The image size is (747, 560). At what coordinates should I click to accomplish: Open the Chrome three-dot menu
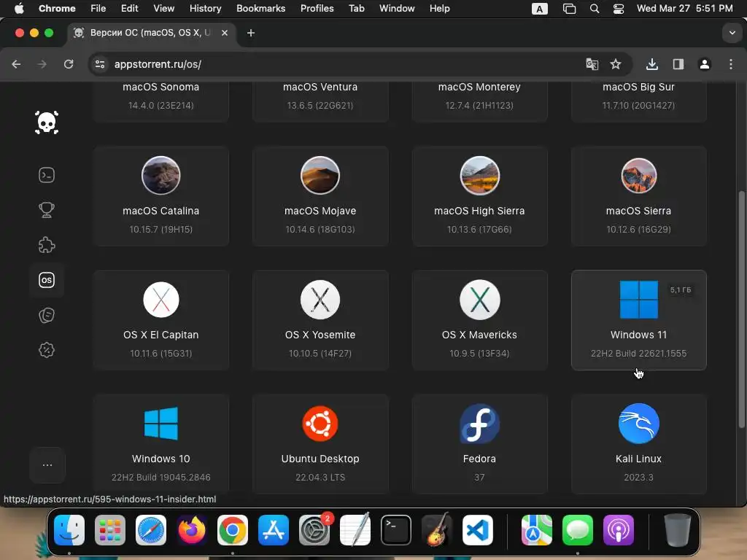(x=731, y=64)
